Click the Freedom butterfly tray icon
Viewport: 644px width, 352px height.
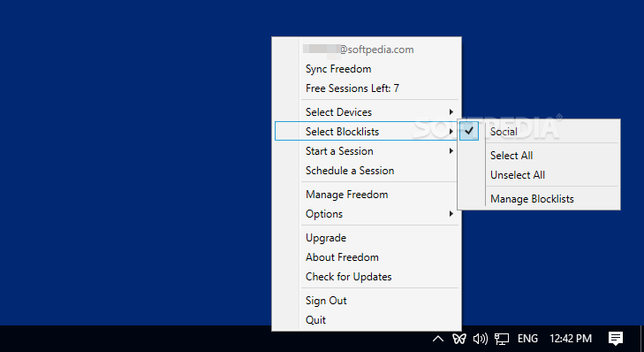[x=459, y=339]
